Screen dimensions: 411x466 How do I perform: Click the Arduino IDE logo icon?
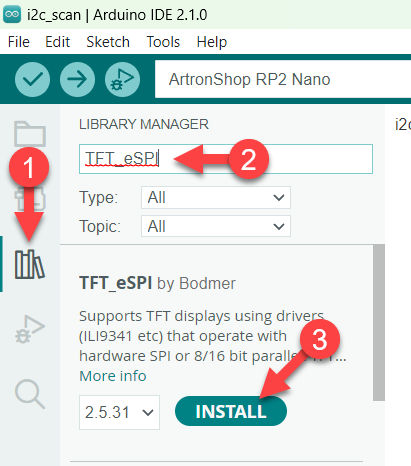[x=12, y=14]
